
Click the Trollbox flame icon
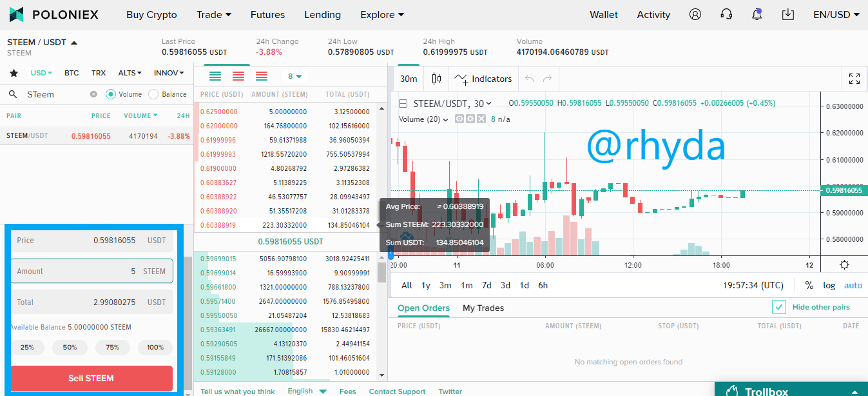tap(731, 391)
